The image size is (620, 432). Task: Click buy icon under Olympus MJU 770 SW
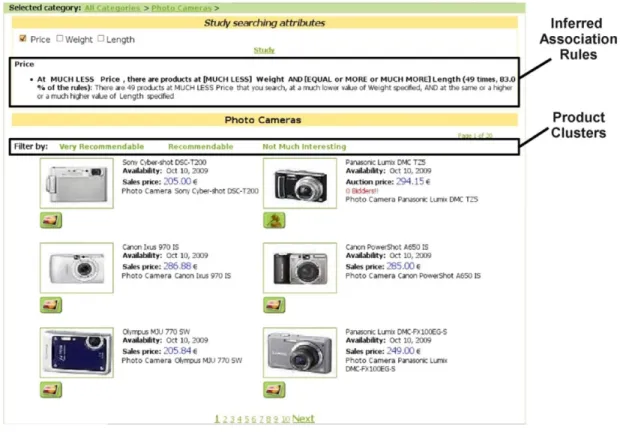[x=51, y=390]
